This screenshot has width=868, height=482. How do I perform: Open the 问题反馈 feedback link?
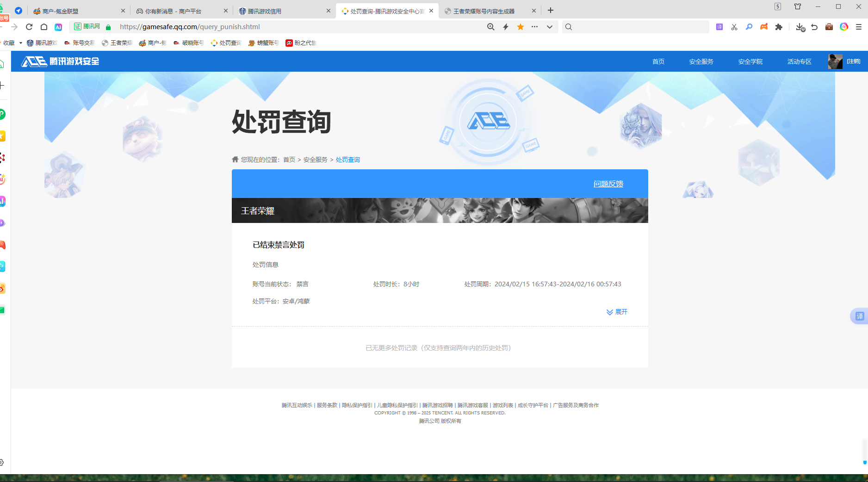pyautogui.click(x=608, y=184)
